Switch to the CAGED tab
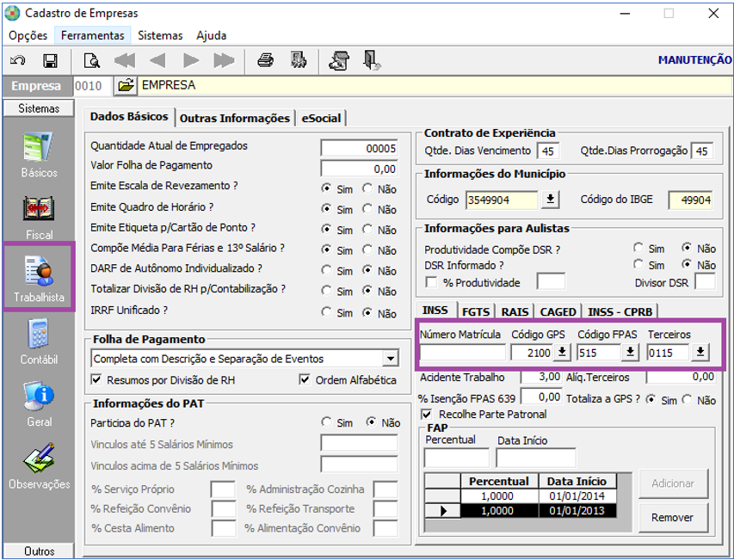The width and height of the screenshot is (734, 560). coord(558,311)
